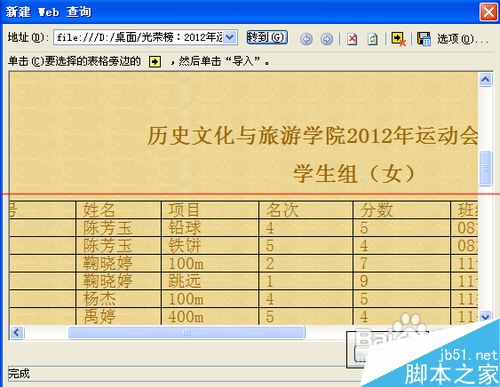Screen dimensions: 500x387
Task: Click the Stop loading icon
Action: coord(352,39)
